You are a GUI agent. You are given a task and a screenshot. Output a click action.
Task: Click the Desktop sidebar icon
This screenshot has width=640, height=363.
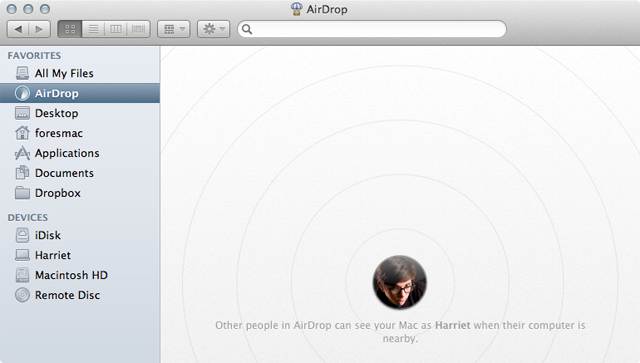point(22,113)
